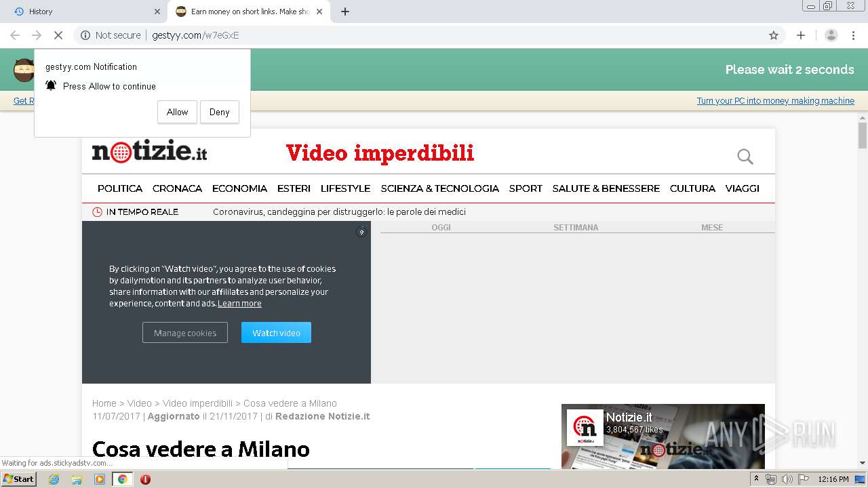This screenshot has height=488, width=868.
Task: Select the OGGI tab
Action: click(x=441, y=228)
